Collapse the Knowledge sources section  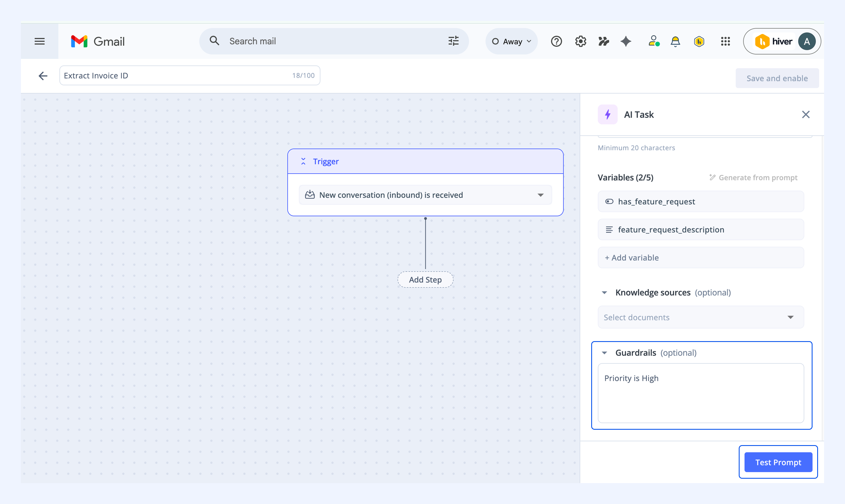point(604,292)
